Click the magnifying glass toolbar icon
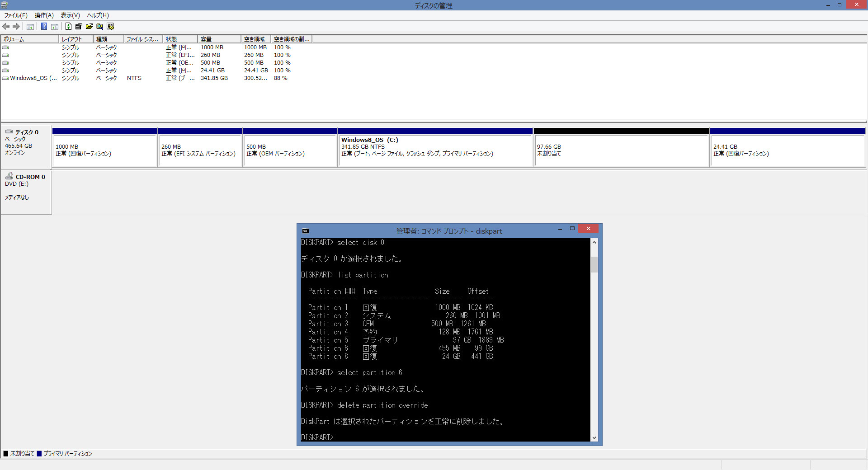Screen dimensions: 868x470 99,26
